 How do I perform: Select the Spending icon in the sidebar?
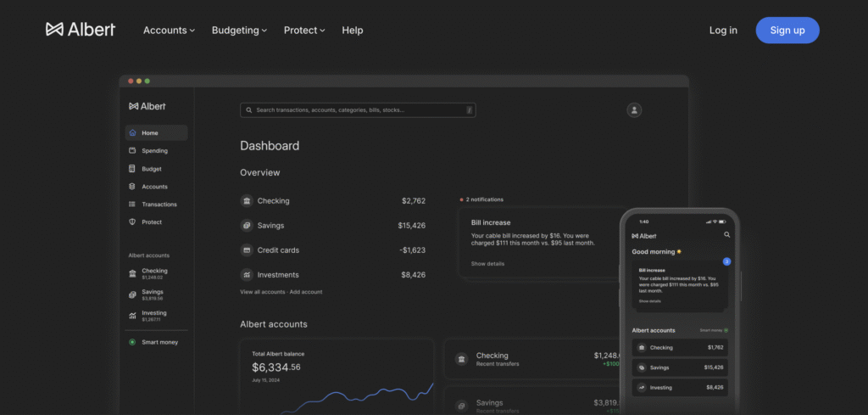tap(132, 151)
